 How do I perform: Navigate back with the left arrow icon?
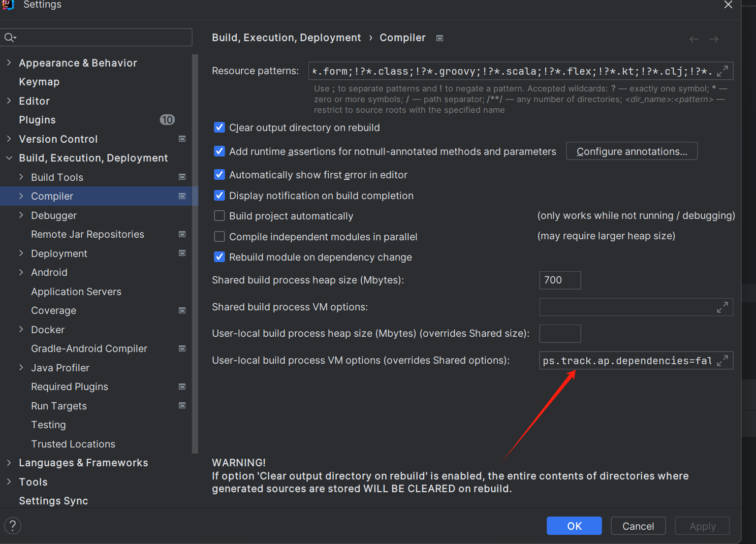(694, 39)
